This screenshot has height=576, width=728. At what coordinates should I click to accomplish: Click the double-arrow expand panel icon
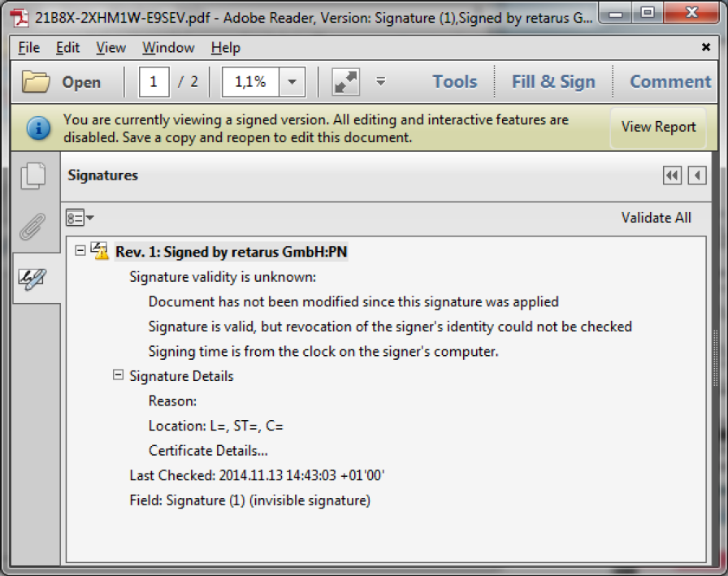[x=672, y=175]
